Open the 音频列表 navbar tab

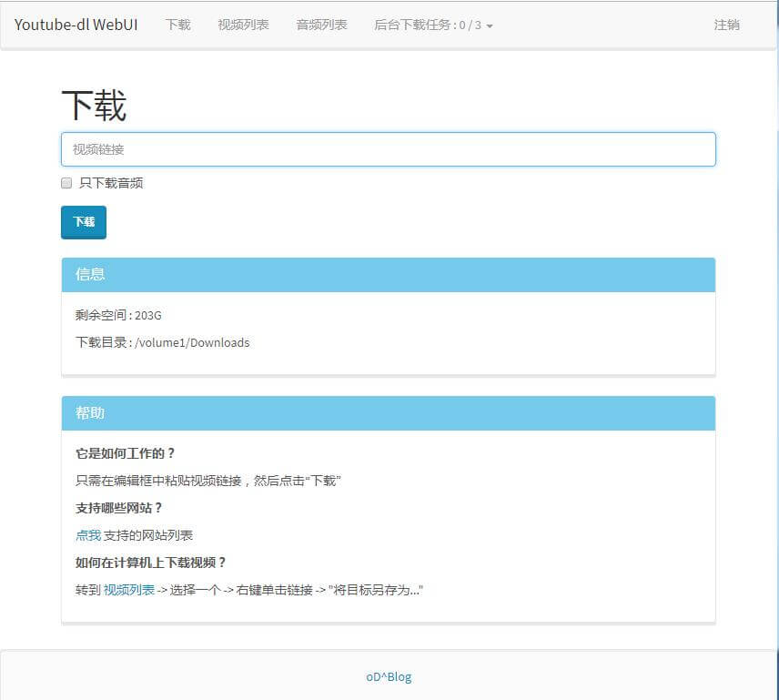(321, 25)
